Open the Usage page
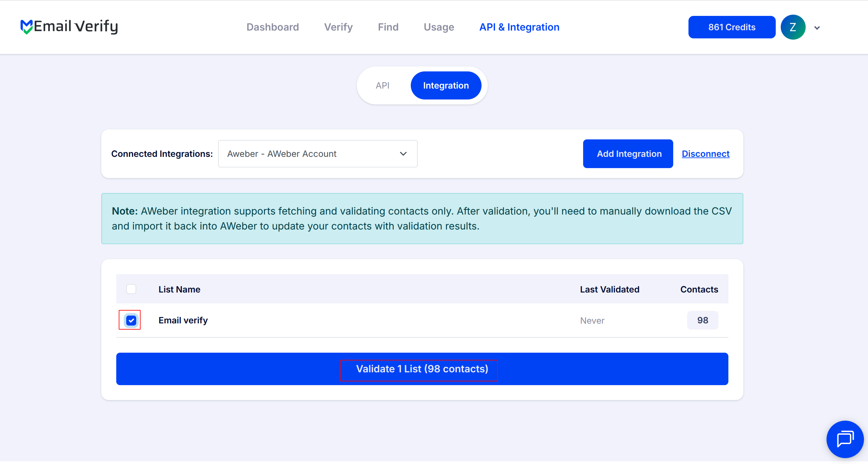The width and height of the screenshot is (868, 464). (x=439, y=27)
